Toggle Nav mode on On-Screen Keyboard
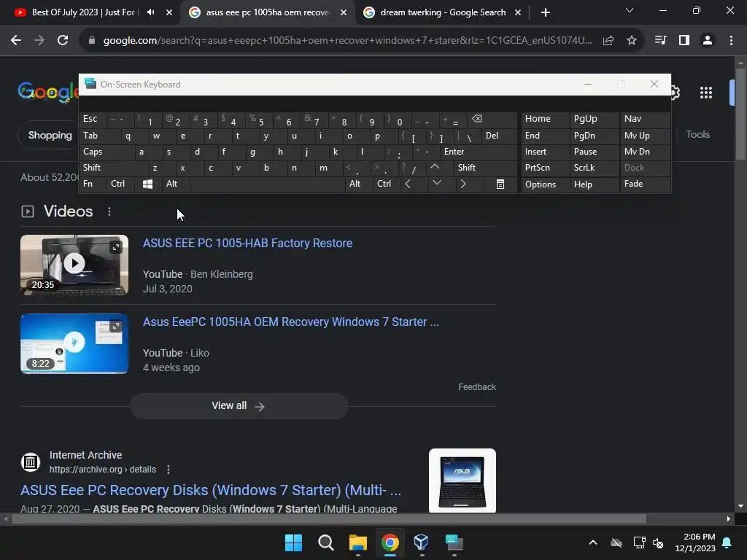This screenshot has width=747, height=560. tap(645, 119)
